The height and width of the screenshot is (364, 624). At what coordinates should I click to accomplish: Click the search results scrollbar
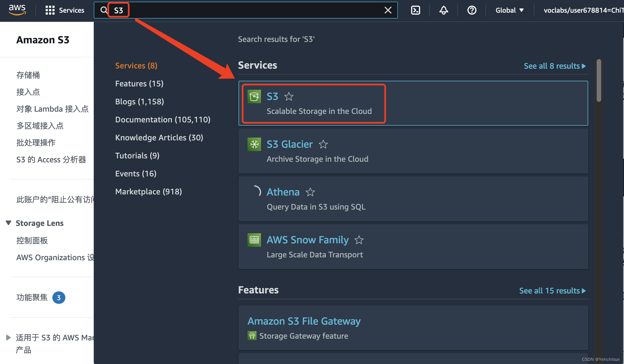pos(599,80)
